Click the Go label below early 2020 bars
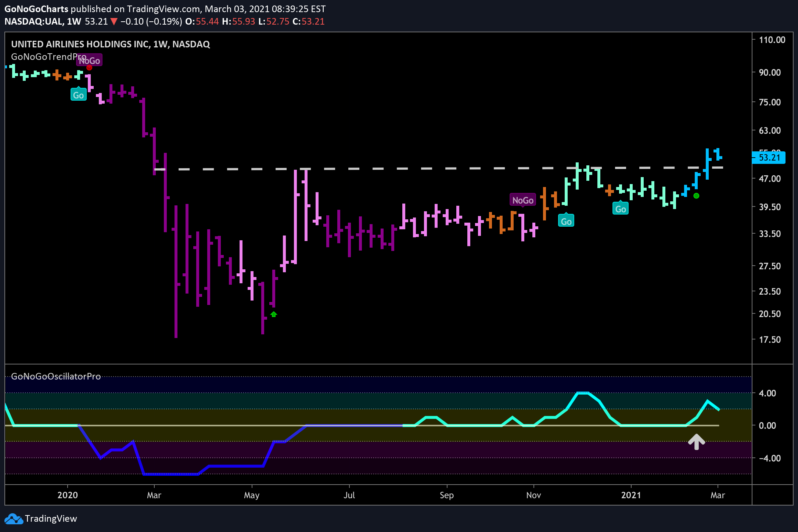This screenshot has height=532, width=798. click(x=78, y=95)
